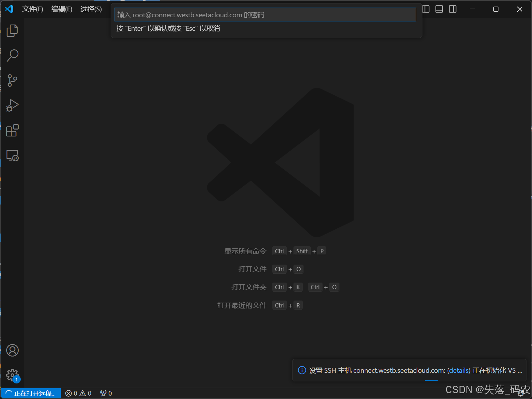Image resolution: width=532 pixels, height=399 pixels.
Task: Click the R key badge
Action: 298,305
